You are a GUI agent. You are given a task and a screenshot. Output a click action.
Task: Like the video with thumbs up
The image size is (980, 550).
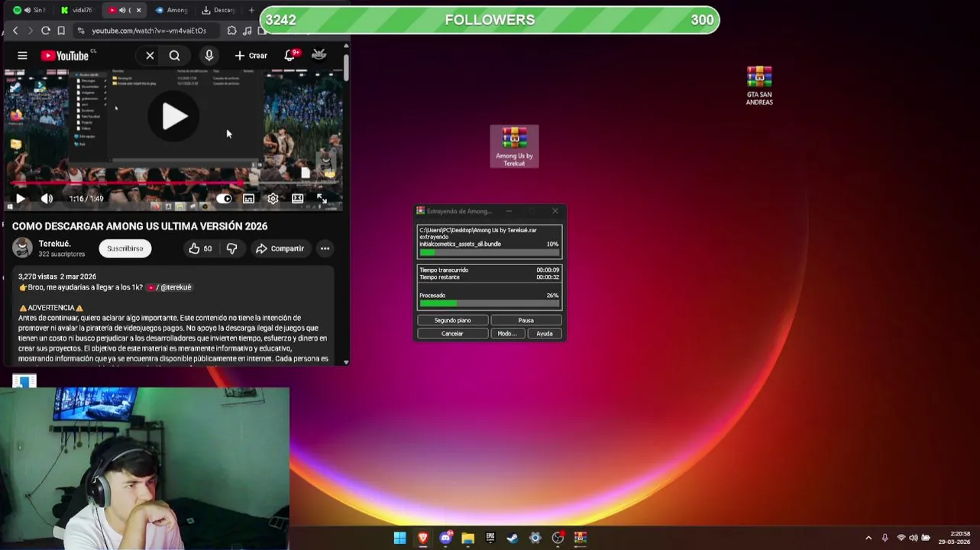(200, 248)
